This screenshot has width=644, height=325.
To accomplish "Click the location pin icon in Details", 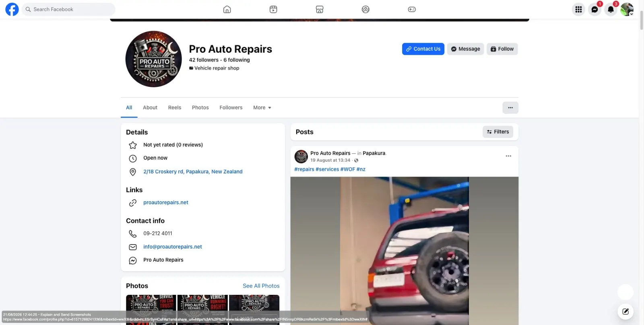I will 133,172.
